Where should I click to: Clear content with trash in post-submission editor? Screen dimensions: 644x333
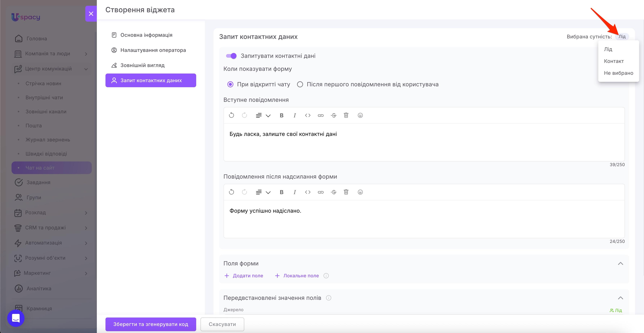[346, 192]
